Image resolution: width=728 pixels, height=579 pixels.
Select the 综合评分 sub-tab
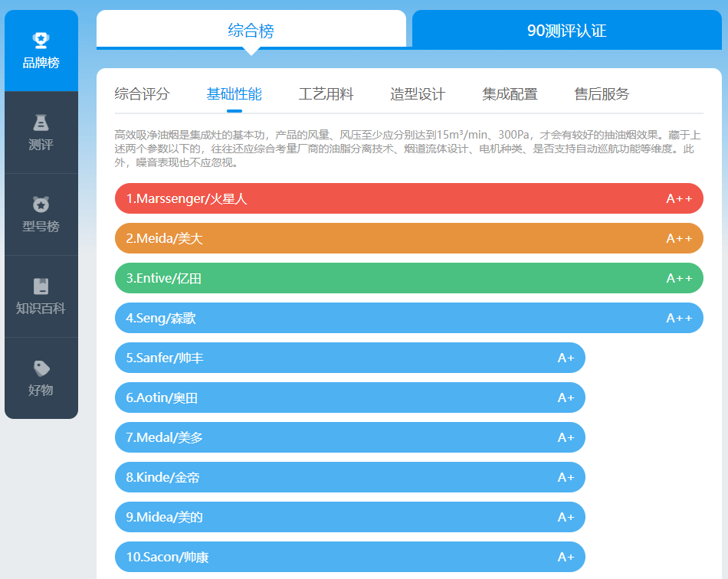click(x=142, y=93)
